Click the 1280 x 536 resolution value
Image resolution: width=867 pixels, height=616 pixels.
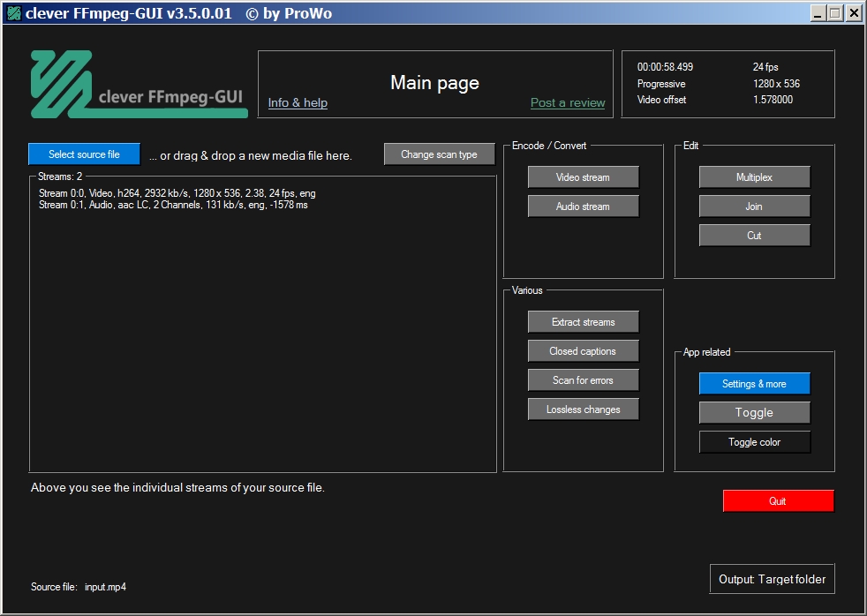pos(776,84)
